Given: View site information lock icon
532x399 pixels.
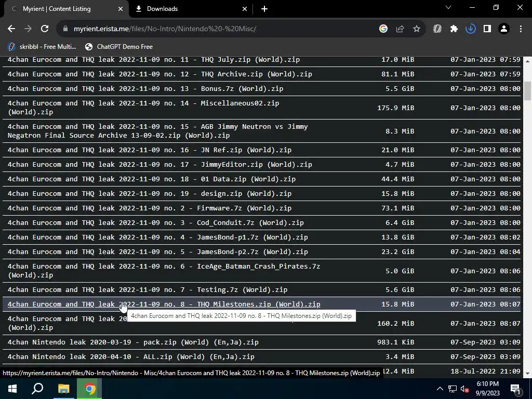Looking at the screenshot, I should coord(65,29).
